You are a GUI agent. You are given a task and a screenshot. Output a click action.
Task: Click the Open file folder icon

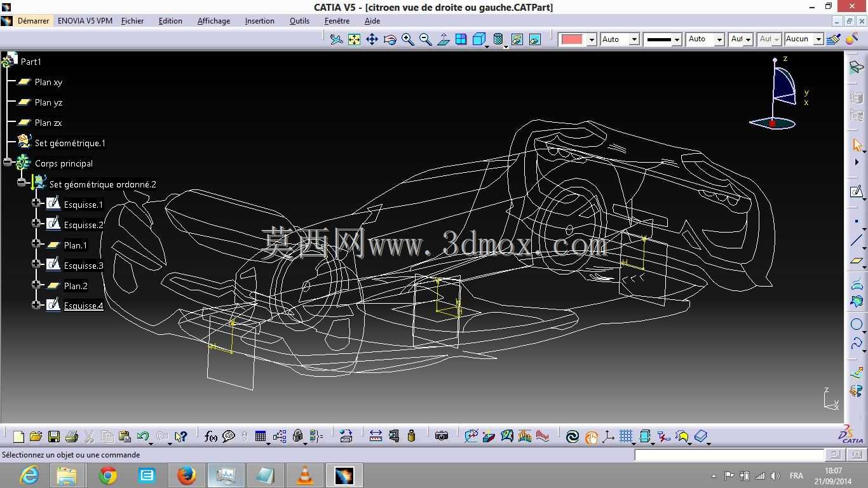point(36,437)
